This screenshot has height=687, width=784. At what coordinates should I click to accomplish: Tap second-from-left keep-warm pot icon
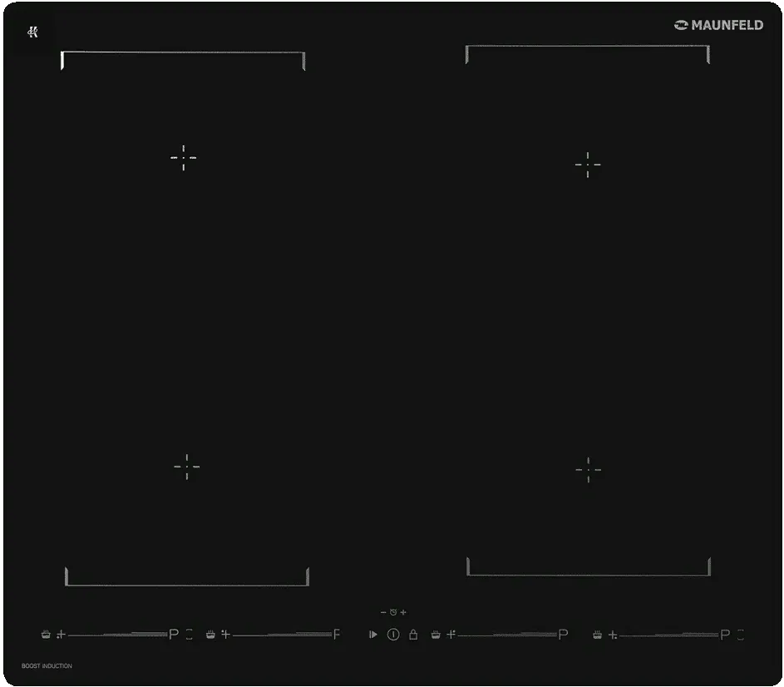coord(210,635)
